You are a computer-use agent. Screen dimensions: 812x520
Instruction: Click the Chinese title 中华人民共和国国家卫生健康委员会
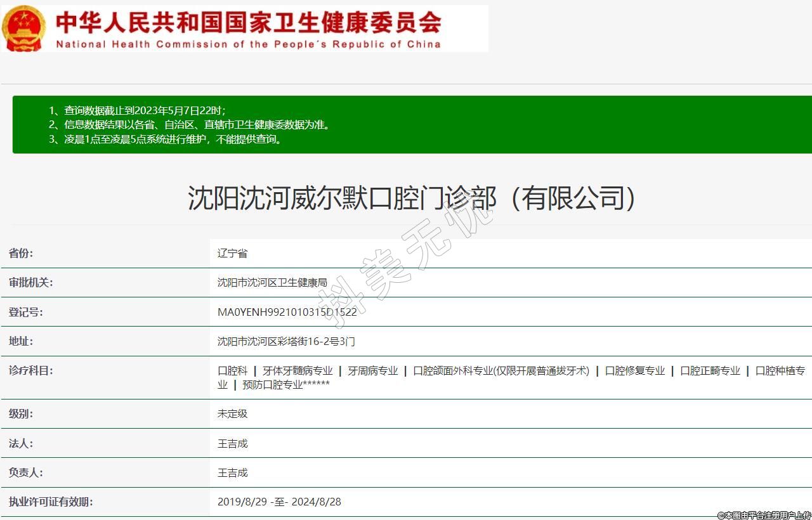coord(248,22)
